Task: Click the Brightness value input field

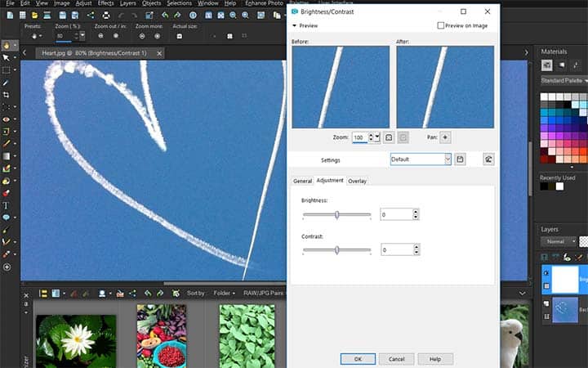Action: pos(396,214)
